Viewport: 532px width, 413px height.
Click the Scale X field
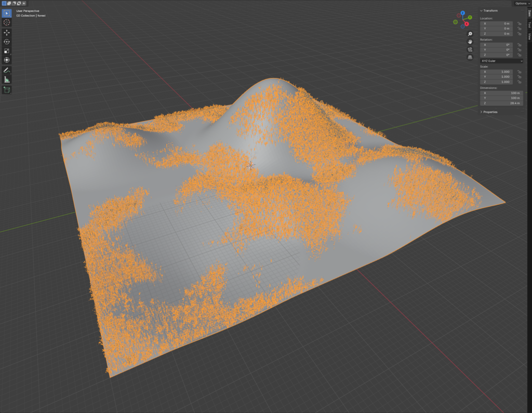[496, 72]
